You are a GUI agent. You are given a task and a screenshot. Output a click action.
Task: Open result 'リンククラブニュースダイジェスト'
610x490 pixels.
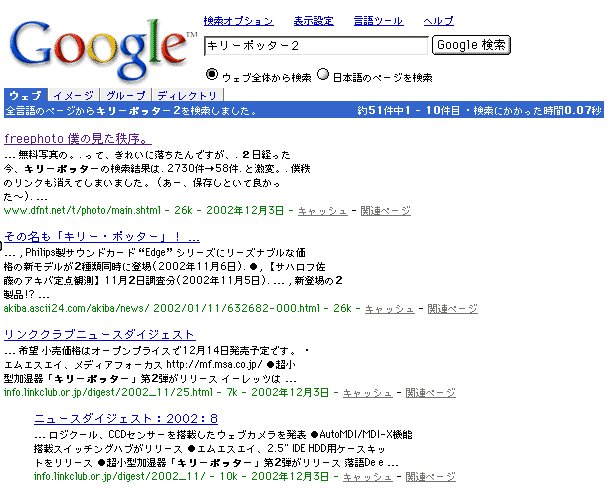(x=99, y=334)
